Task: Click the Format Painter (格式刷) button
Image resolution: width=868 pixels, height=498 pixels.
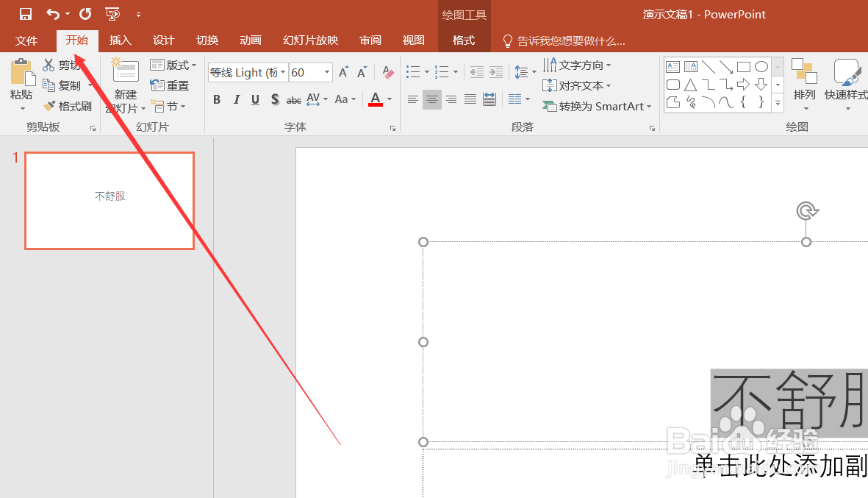Action: click(68, 106)
